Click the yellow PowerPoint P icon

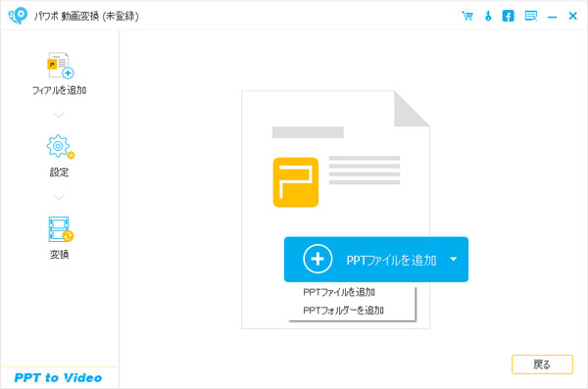point(296,182)
